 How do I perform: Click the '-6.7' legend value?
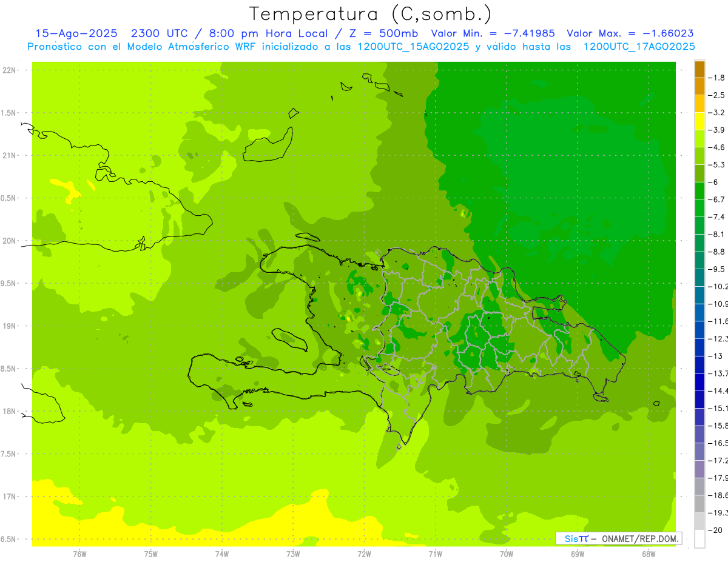pyautogui.click(x=717, y=199)
